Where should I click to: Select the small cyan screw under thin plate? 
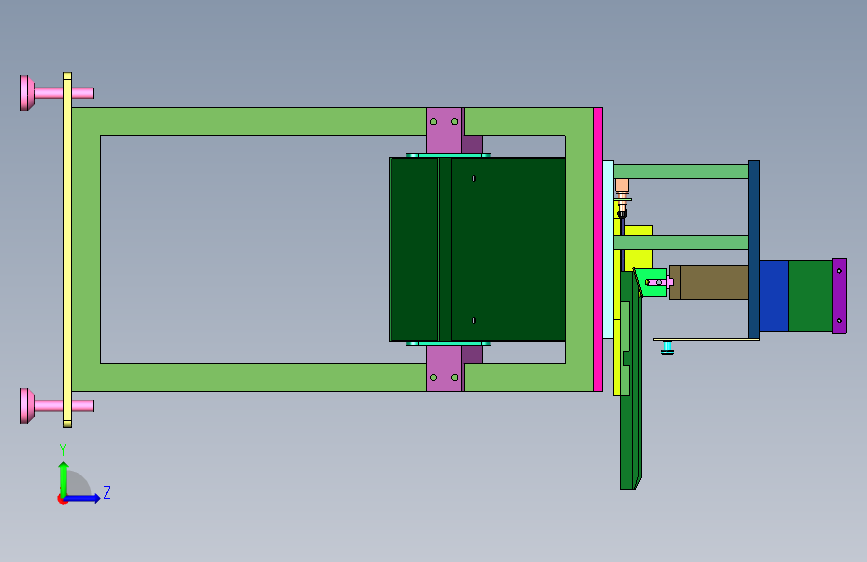click(667, 348)
